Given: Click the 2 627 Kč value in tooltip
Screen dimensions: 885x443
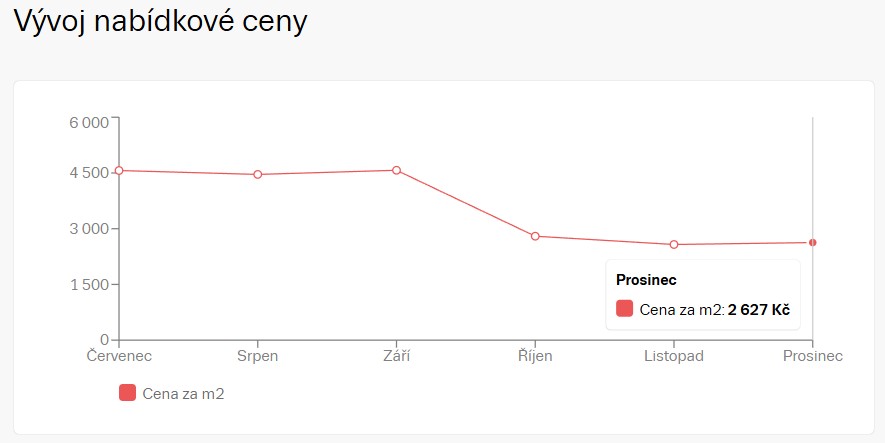Looking at the screenshot, I should [x=759, y=311].
